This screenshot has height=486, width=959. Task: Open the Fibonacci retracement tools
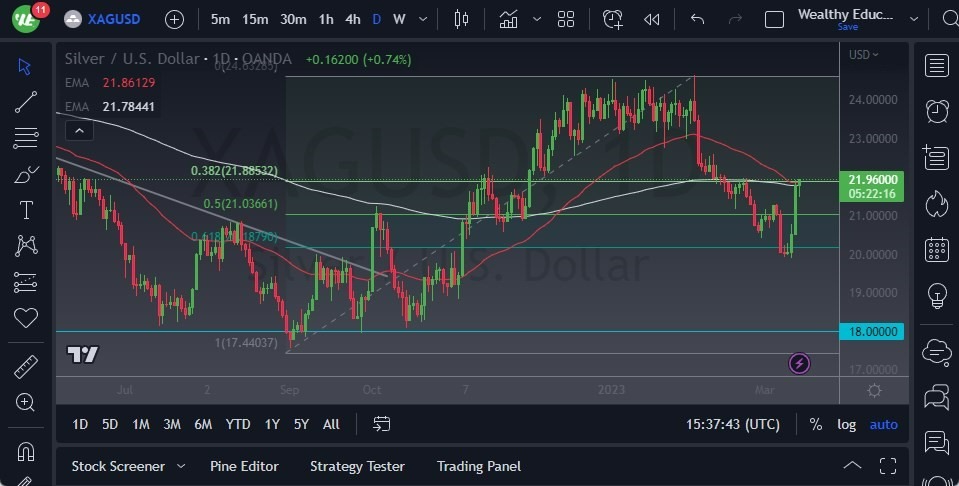click(26, 138)
